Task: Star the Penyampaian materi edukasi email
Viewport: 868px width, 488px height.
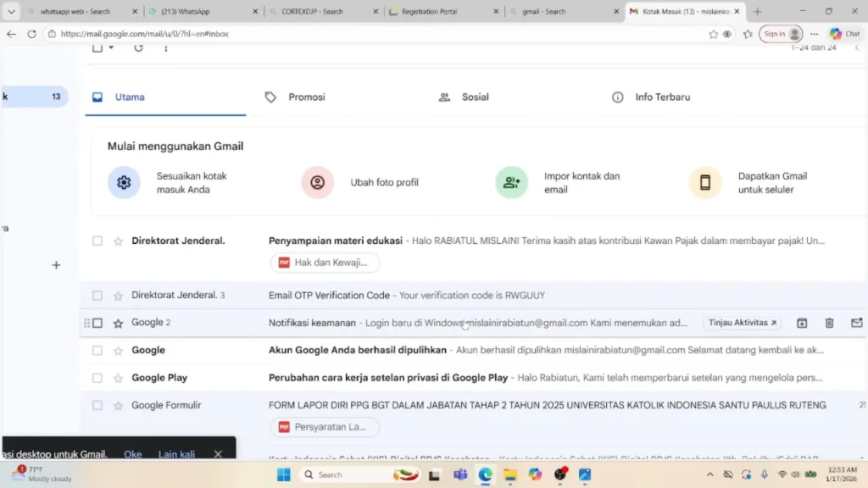Action: pos(118,241)
